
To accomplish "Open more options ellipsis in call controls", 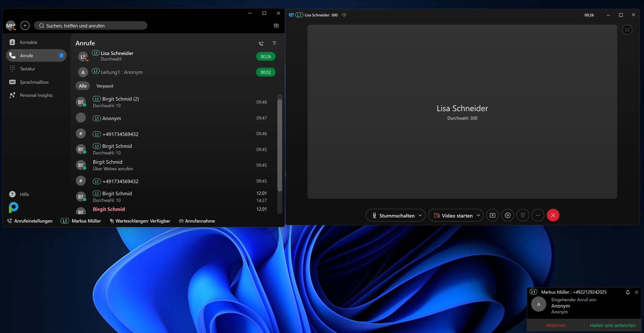I will tap(538, 215).
